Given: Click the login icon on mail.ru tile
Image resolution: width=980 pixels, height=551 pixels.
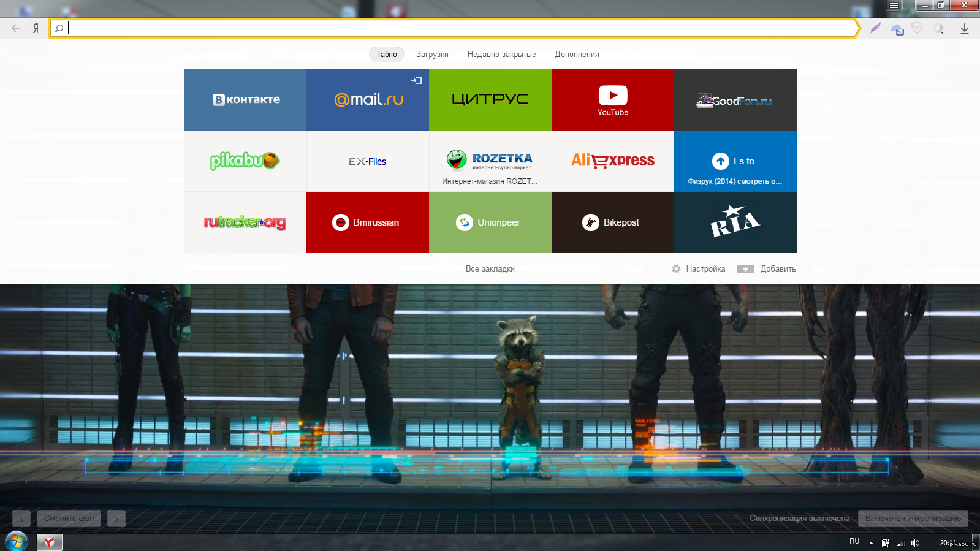Looking at the screenshot, I should pyautogui.click(x=417, y=80).
